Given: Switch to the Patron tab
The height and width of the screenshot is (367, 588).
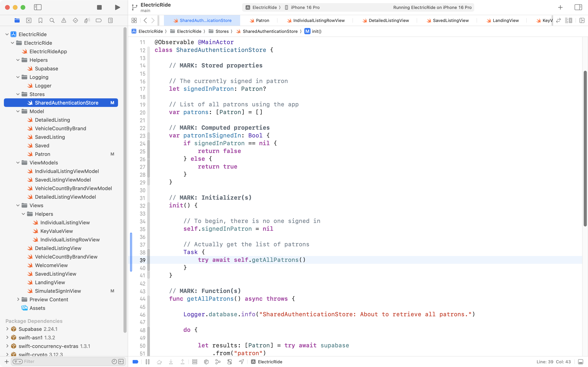Looking at the screenshot, I should (262, 20).
